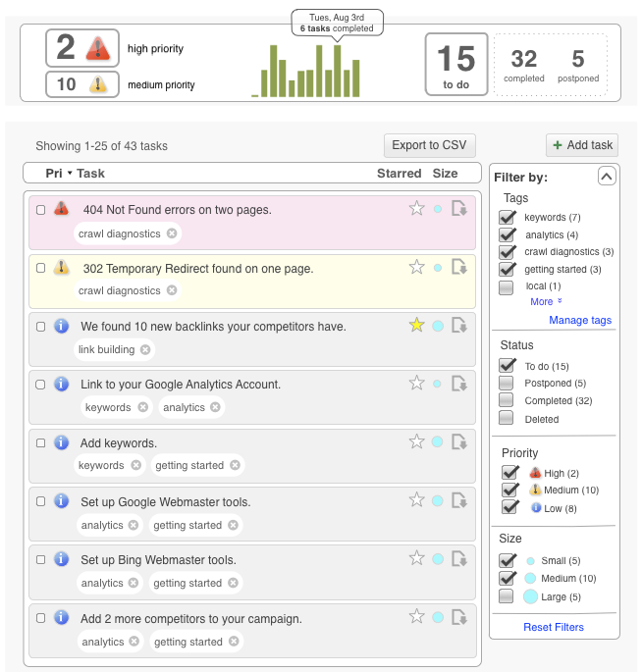The width and height of the screenshot is (642, 672).
Task: Click the postpone icon on Add keywords task
Action: click(459, 442)
